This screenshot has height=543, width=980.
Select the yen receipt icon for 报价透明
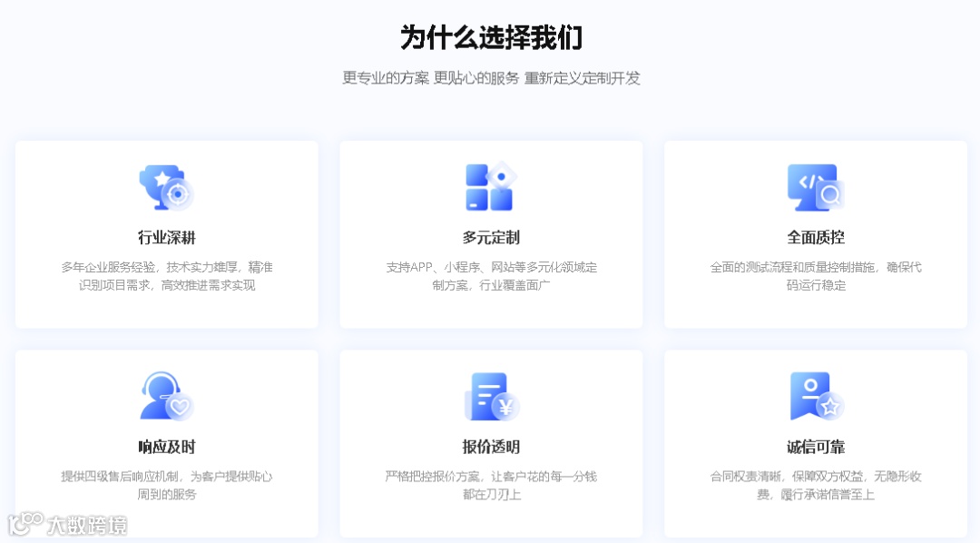490,396
